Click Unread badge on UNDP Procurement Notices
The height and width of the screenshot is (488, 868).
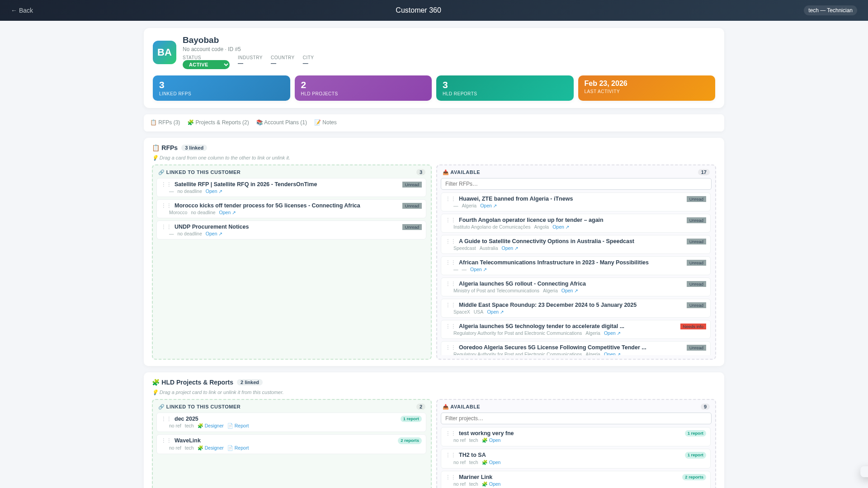(412, 227)
